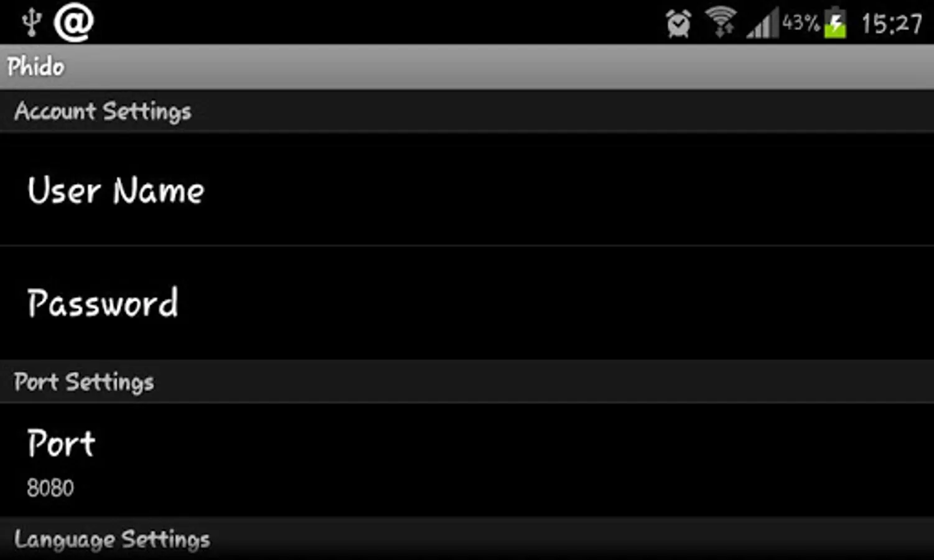
Task: Tap the 15:27 clock in status bar
Action: [x=892, y=24]
